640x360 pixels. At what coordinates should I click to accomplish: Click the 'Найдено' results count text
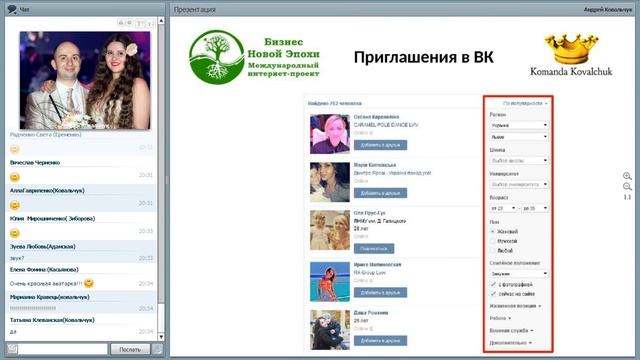tap(335, 103)
